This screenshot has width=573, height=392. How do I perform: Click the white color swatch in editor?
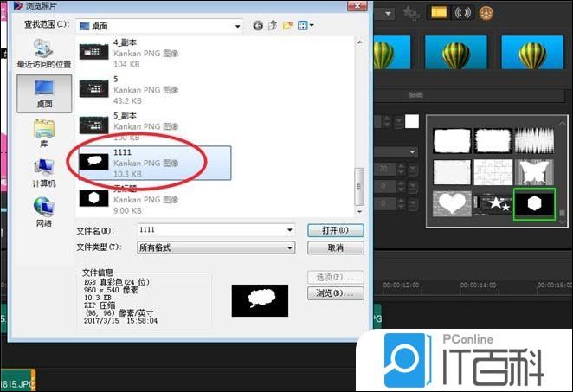[x=412, y=122]
